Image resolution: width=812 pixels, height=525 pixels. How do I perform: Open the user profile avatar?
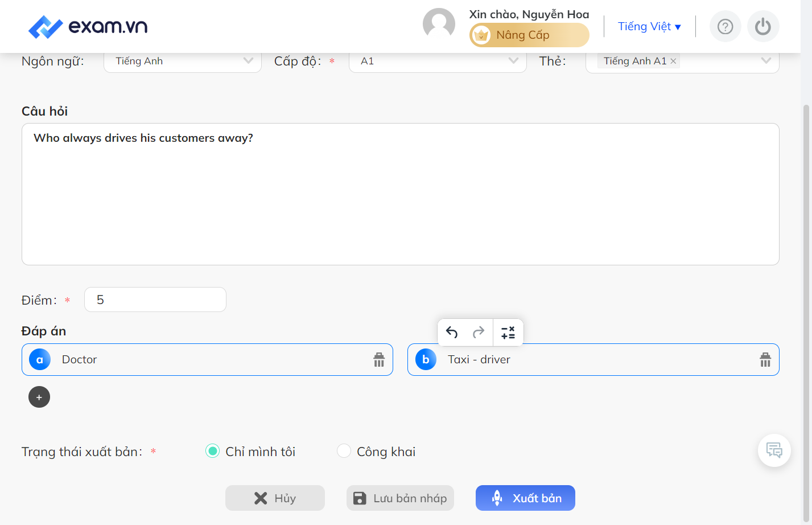coord(439,24)
